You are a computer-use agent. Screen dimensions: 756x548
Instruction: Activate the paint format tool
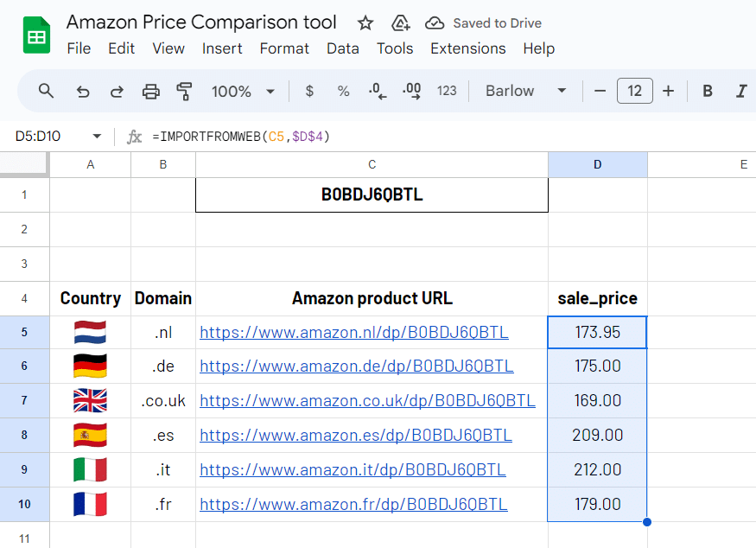[184, 91]
